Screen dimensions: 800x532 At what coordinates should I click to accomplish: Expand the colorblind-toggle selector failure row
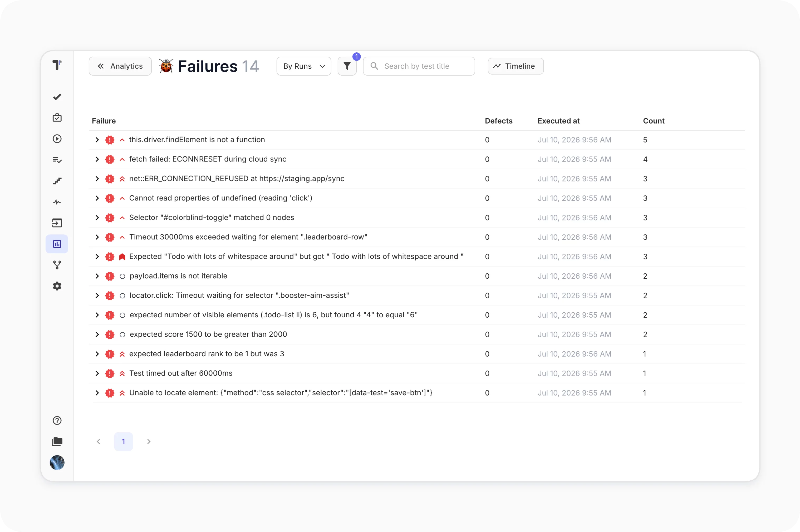[x=97, y=218]
